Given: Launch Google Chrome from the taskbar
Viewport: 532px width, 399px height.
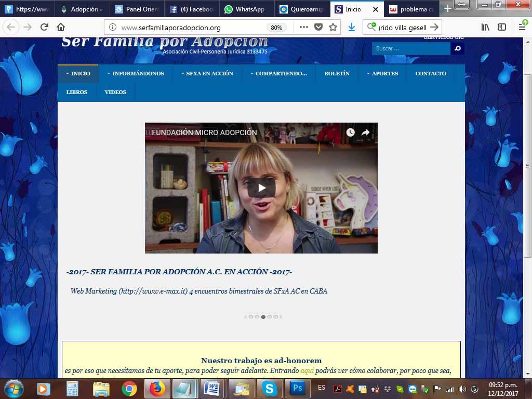Looking at the screenshot, I should click(129, 389).
